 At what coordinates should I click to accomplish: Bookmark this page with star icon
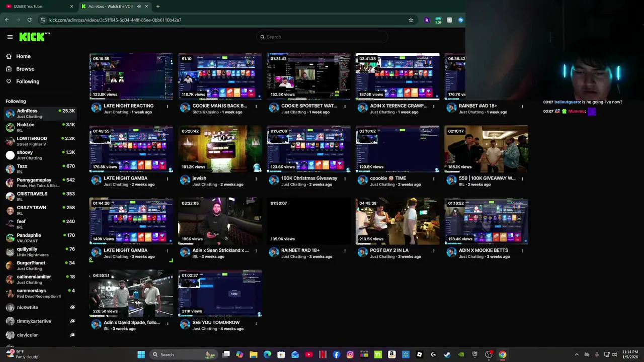tap(411, 20)
